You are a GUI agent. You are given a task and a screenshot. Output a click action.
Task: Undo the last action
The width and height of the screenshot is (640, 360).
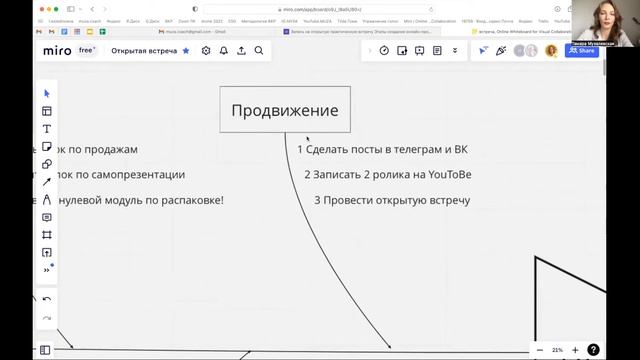coord(47,300)
